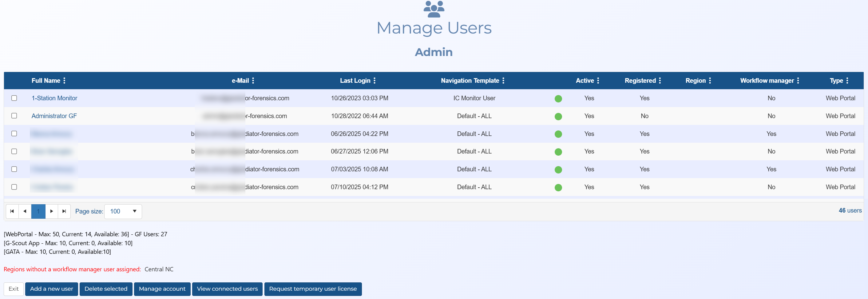This screenshot has height=299, width=868.
Task: Click the Manage Users people icon
Action: pyautogui.click(x=434, y=9)
